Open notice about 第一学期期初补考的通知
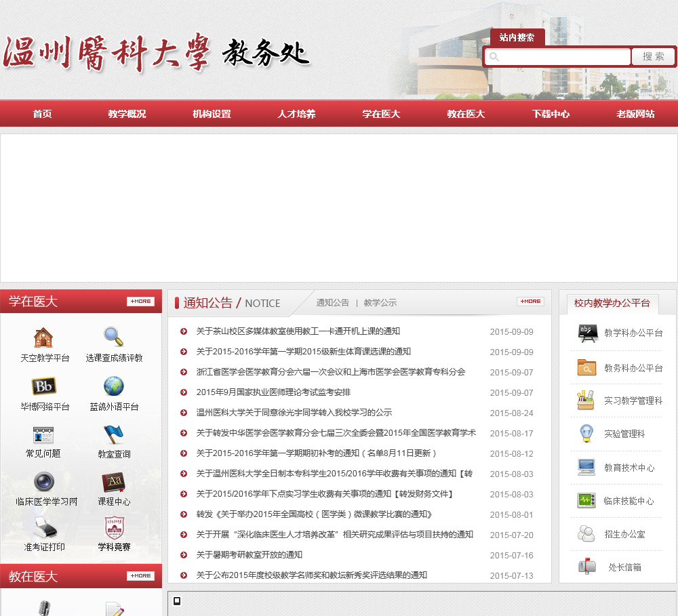 (317, 453)
